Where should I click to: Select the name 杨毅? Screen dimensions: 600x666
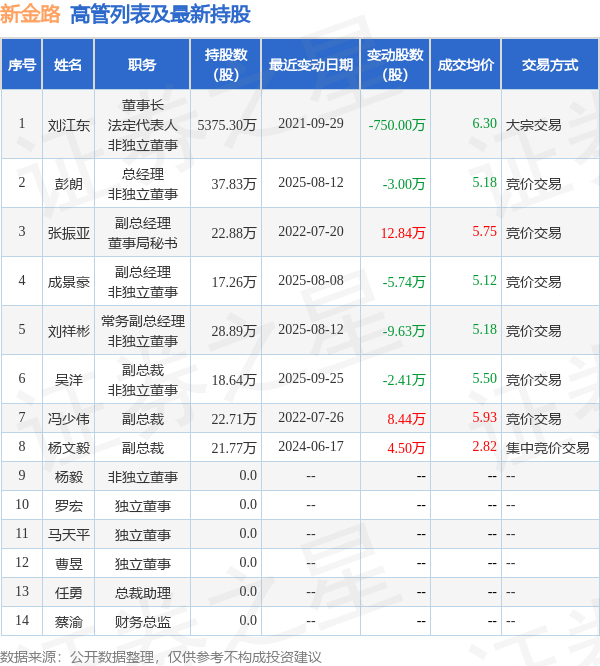(x=68, y=477)
